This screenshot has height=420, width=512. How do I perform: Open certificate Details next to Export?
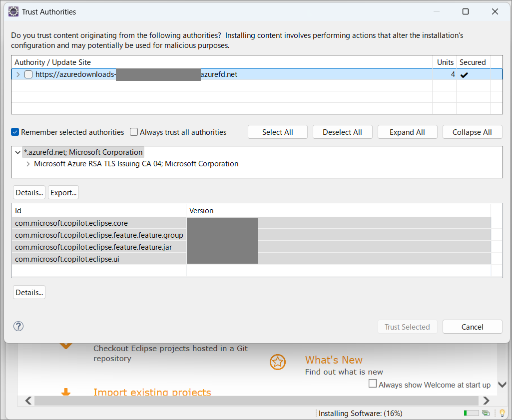point(29,193)
